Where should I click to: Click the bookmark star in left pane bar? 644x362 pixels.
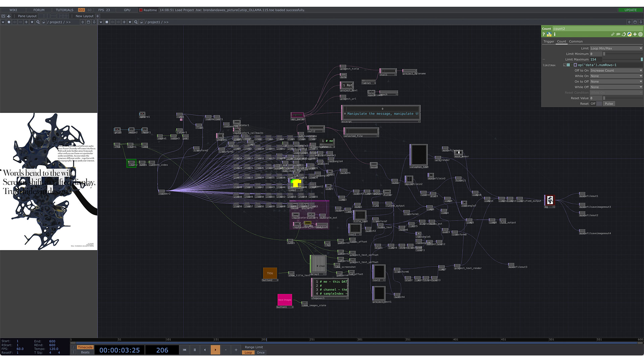tap(32, 22)
